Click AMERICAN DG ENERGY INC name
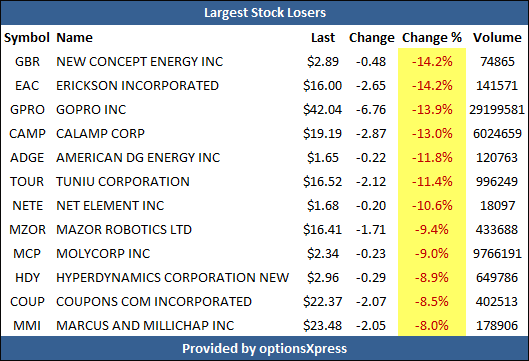 (x=138, y=158)
